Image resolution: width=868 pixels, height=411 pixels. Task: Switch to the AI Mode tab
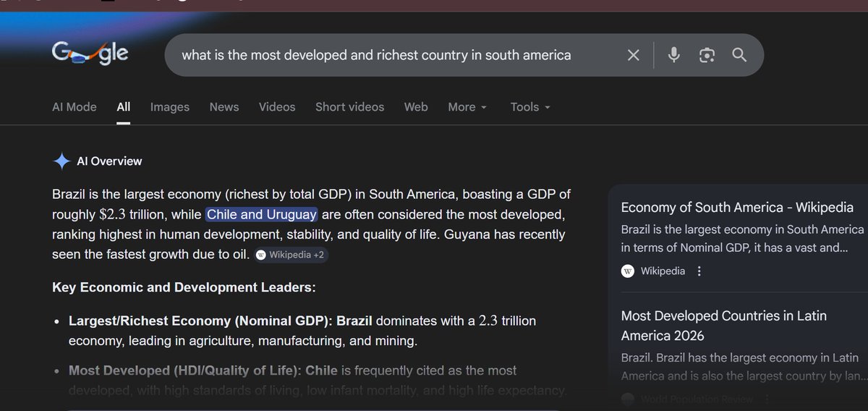coord(75,106)
